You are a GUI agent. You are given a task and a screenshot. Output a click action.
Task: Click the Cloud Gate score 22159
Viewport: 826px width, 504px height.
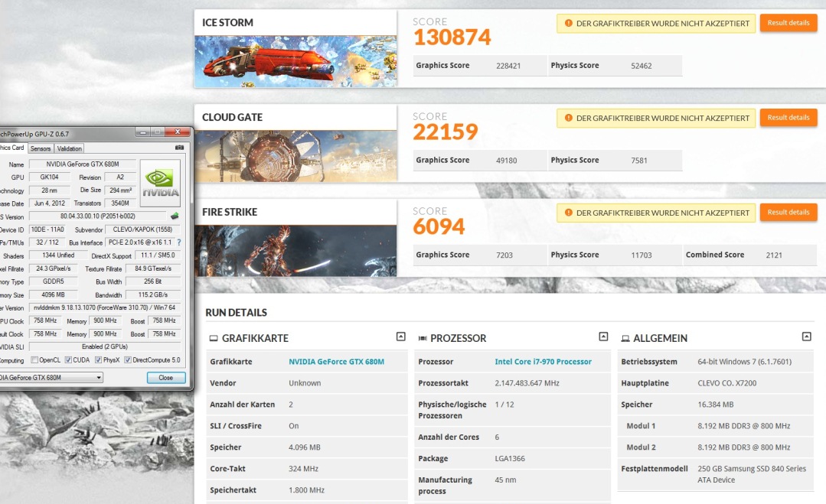pyautogui.click(x=446, y=132)
